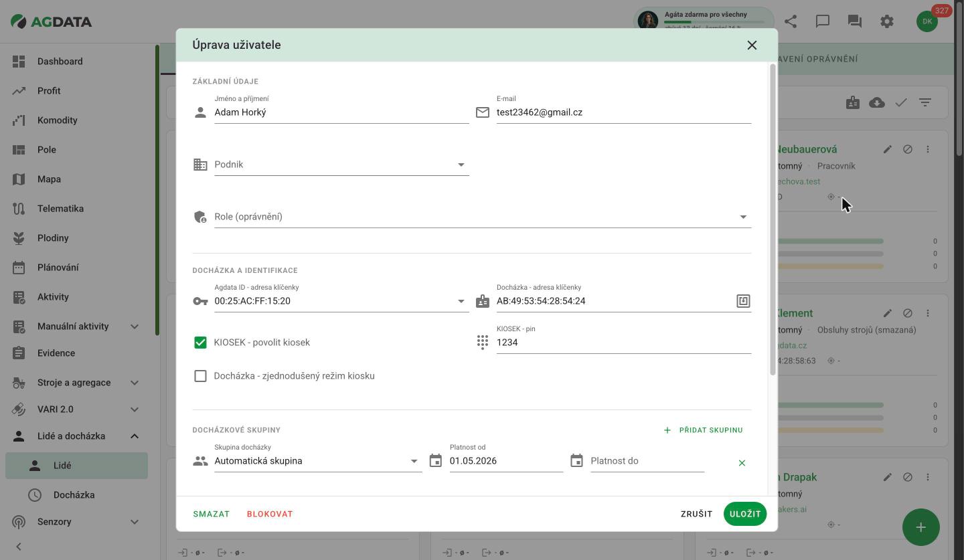
Task: Open the Platnost od calendar icon
Action: click(x=436, y=461)
